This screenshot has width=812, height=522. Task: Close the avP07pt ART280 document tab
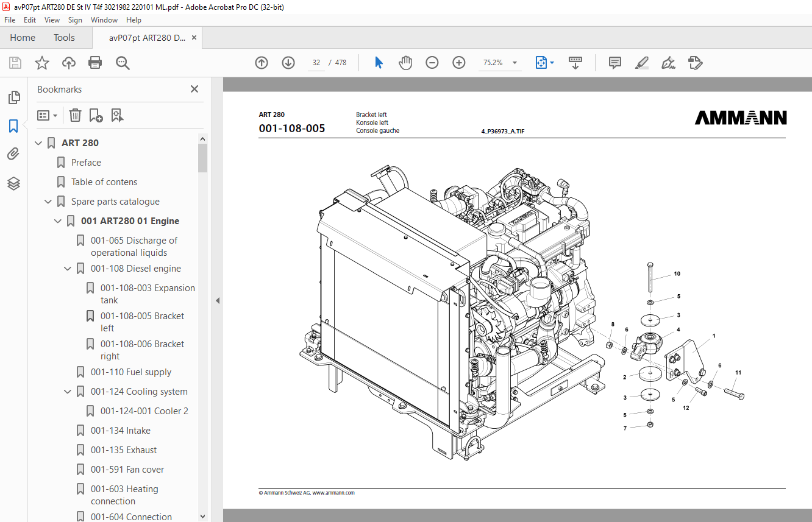click(x=194, y=38)
